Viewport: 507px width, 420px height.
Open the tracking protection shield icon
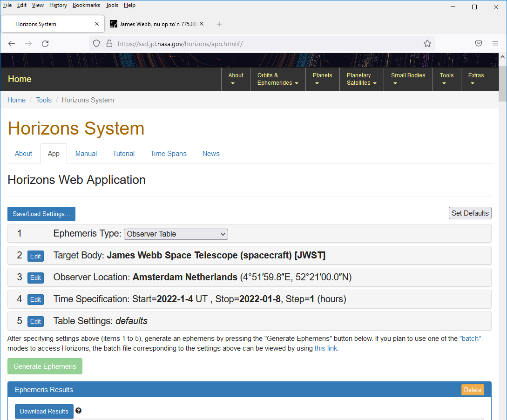(96, 44)
